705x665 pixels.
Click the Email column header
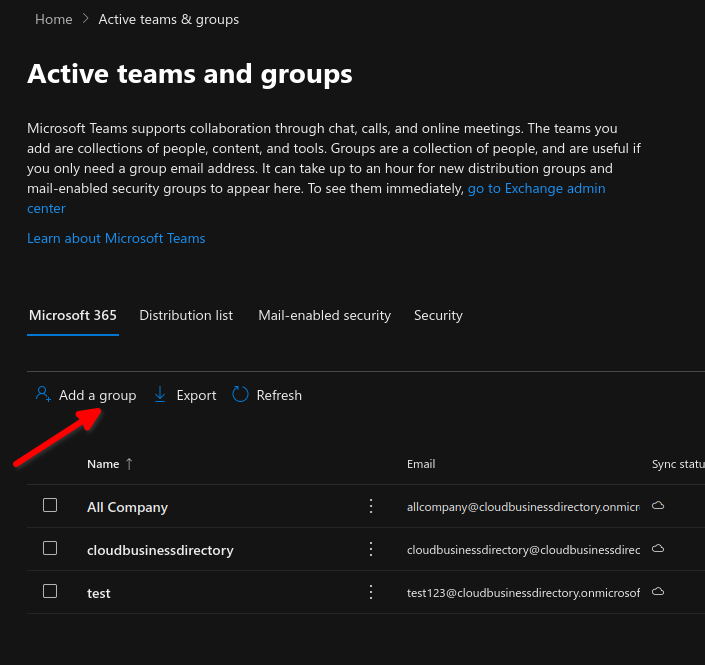(x=421, y=464)
